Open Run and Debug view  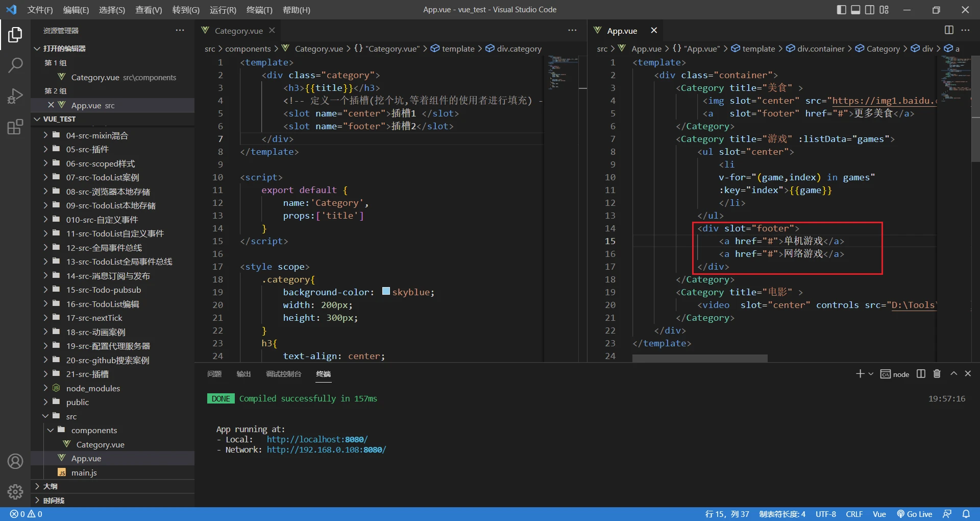15,96
